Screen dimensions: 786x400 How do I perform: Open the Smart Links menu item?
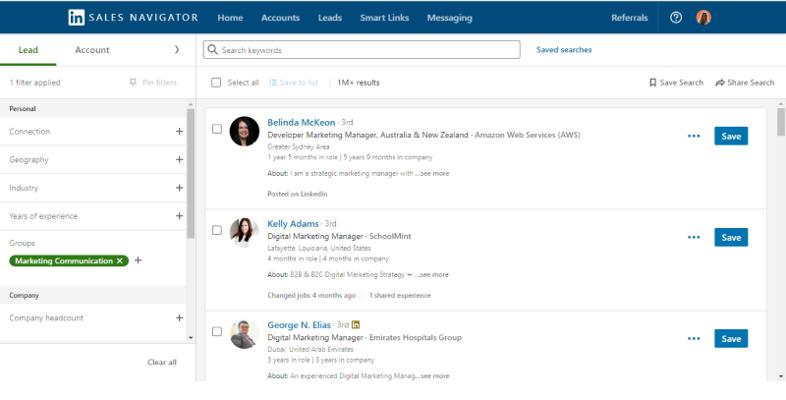tap(384, 18)
